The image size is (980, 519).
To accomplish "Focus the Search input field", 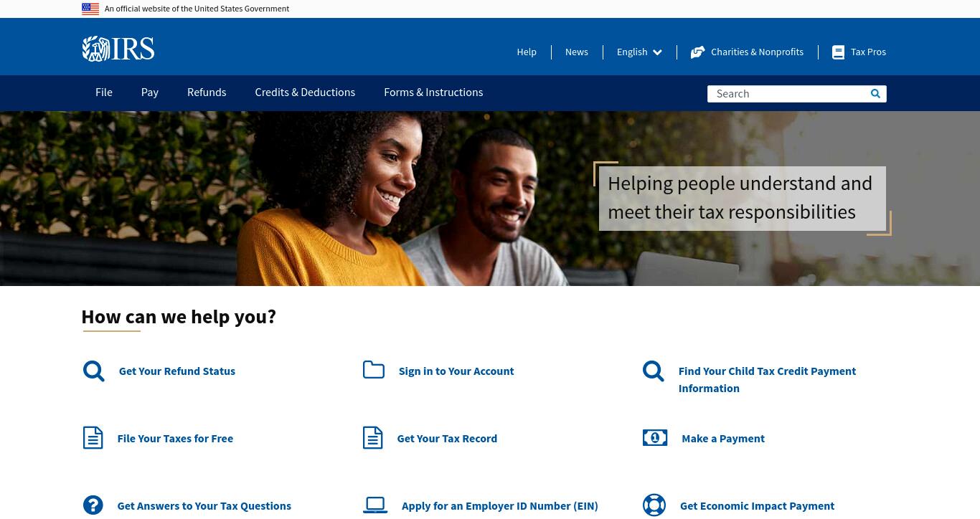I will (787, 94).
